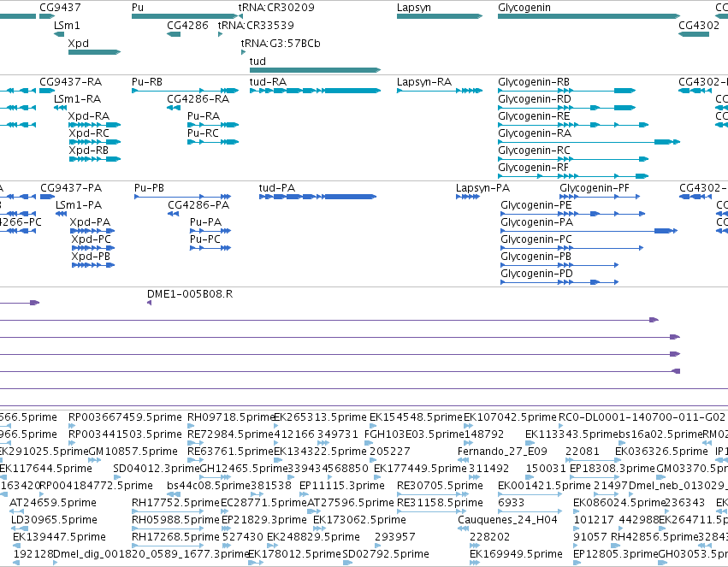Click the Xpd gene bar in the top track
Viewport: 728px width, 567px height.
point(94,52)
